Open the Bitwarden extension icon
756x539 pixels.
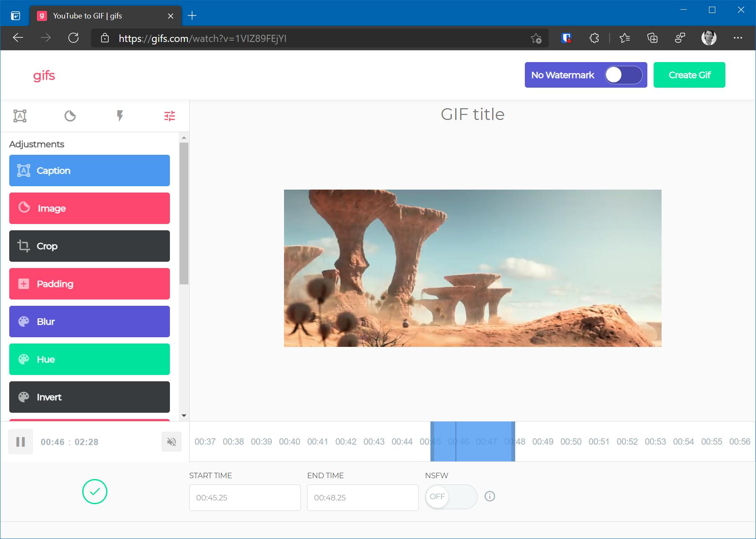pos(566,38)
